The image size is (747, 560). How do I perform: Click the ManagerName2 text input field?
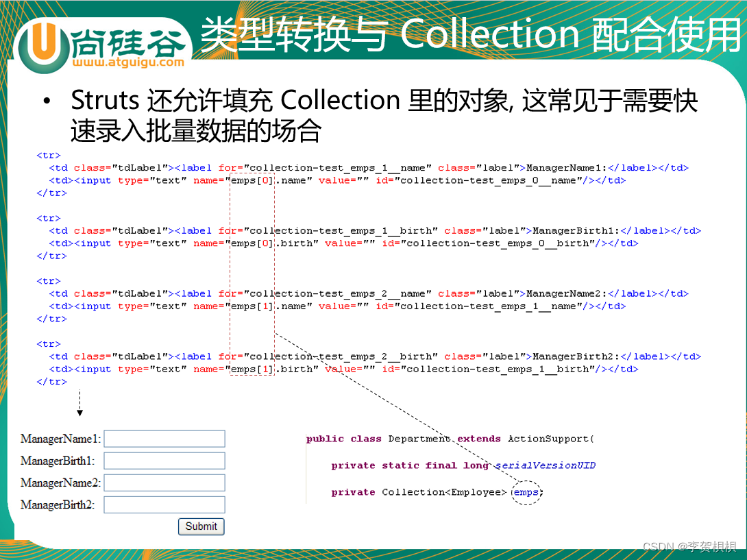[x=164, y=483]
